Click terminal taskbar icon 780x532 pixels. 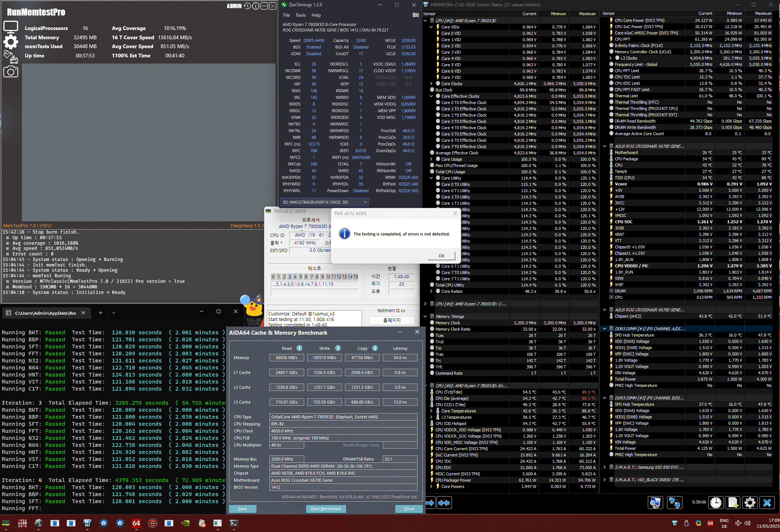click(x=234, y=523)
